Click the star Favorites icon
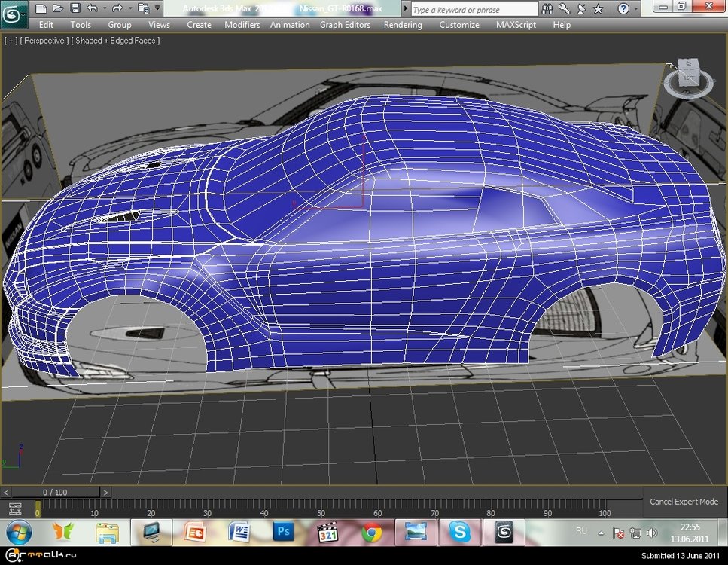This screenshot has width=728, height=565. tap(598, 9)
